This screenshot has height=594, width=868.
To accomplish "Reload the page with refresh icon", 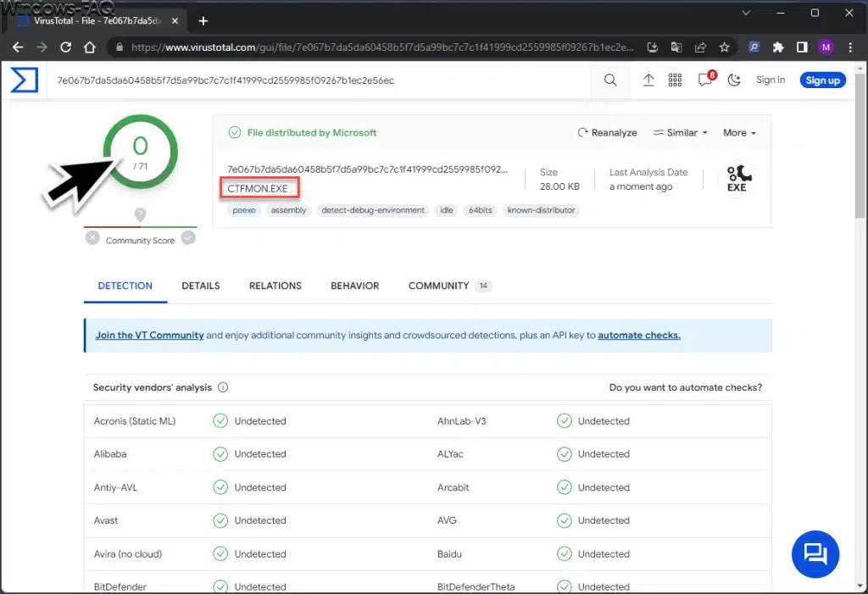I will [x=65, y=47].
